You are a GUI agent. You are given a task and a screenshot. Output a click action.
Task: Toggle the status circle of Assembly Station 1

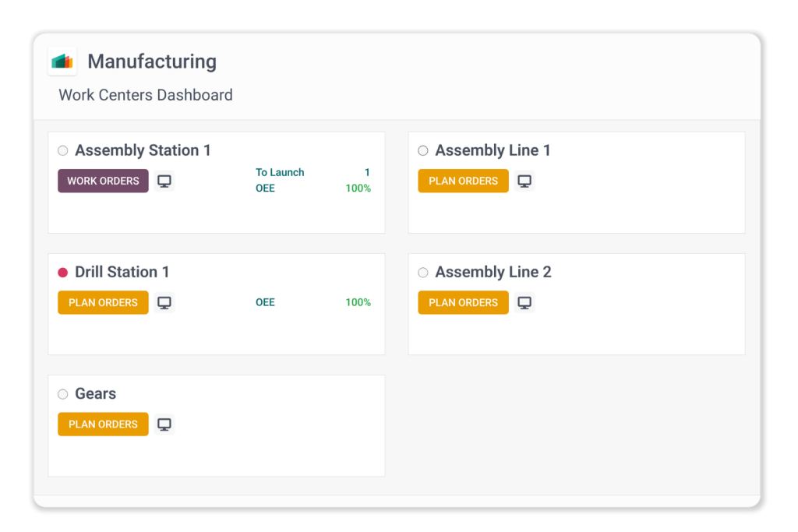[x=63, y=151]
